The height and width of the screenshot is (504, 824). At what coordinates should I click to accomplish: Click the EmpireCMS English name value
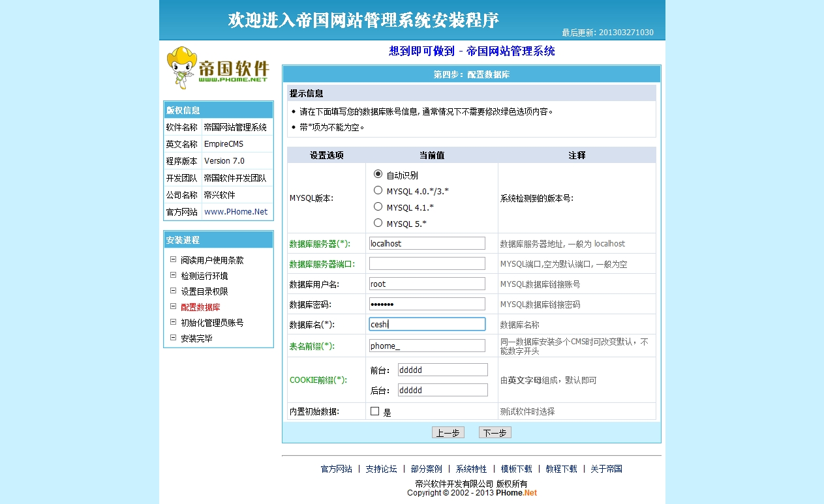point(224,144)
